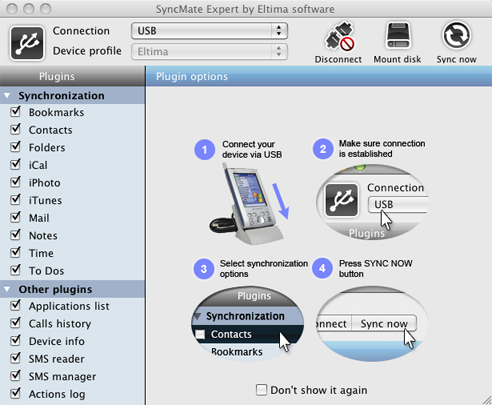The width and height of the screenshot is (492, 405).
Task: Select the Notes plugin entry
Action: [43, 236]
